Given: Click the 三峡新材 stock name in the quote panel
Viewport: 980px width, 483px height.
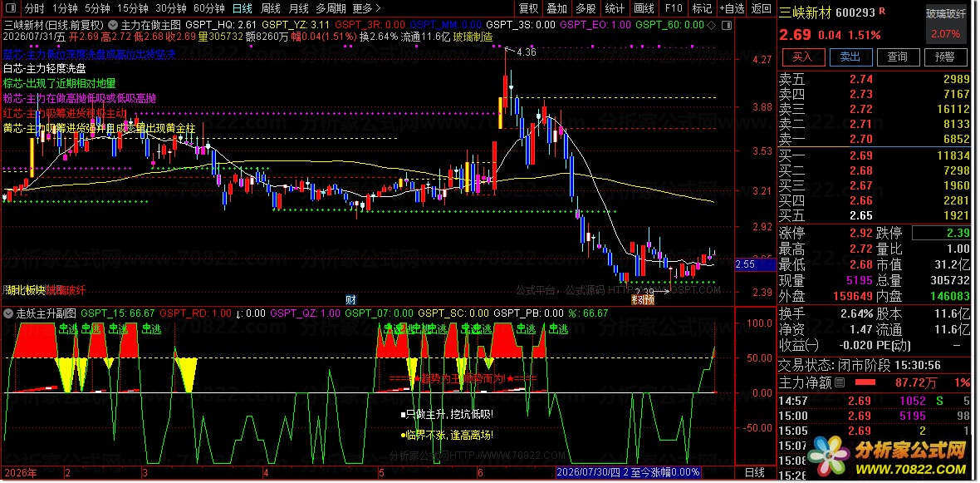Looking at the screenshot, I should point(806,12).
